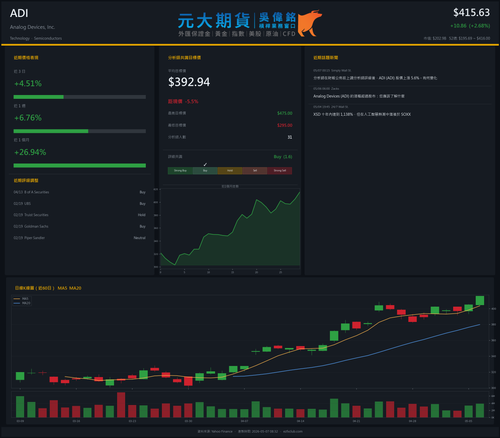Click the Hold rating for Truist Securities
500x438 pixels.
pyautogui.click(x=142, y=215)
